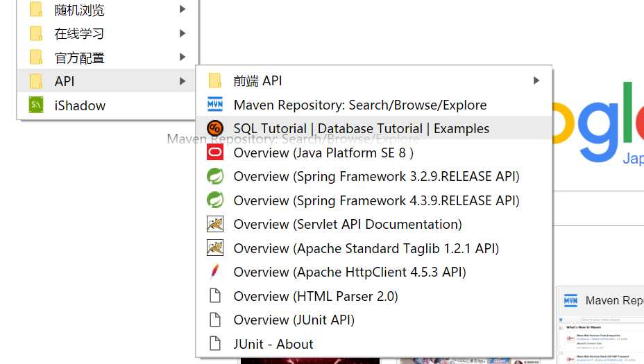Open Overview (Apache Standard Taglib 1.2.1 API)
The height and width of the screenshot is (364, 644).
pyautogui.click(x=374, y=248)
